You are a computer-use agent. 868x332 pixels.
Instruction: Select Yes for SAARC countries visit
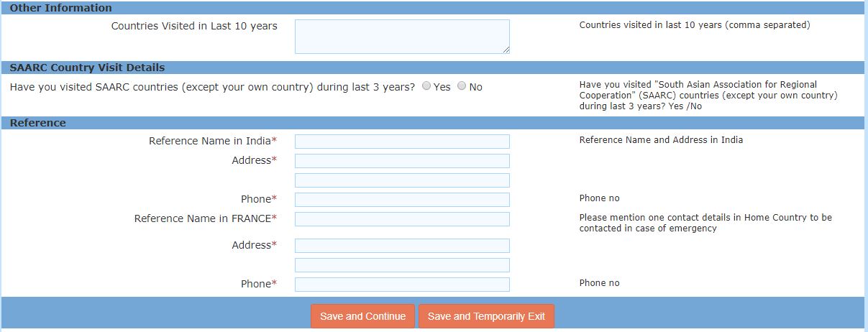pyautogui.click(x=426, y=86)
